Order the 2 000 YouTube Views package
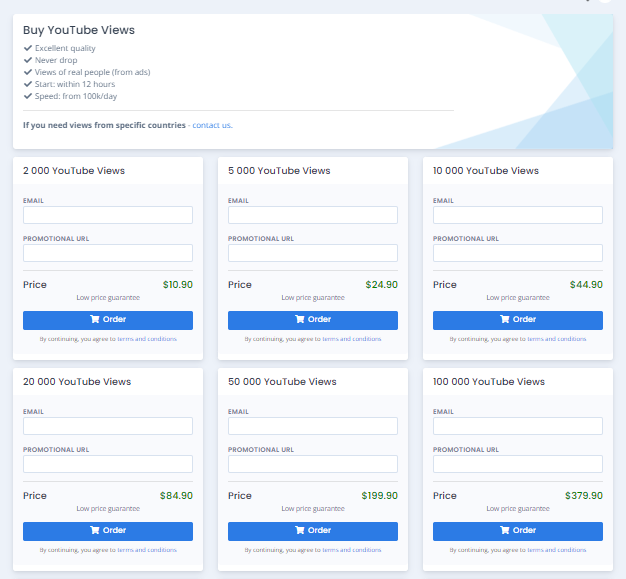Viewport: 626px width, 579px height. point(108,320)
